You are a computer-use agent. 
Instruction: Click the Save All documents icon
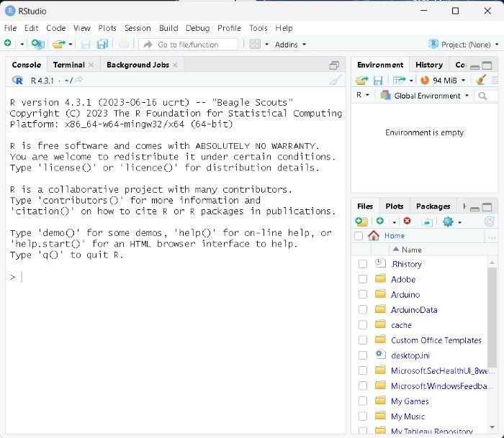[x=102, y=44]
